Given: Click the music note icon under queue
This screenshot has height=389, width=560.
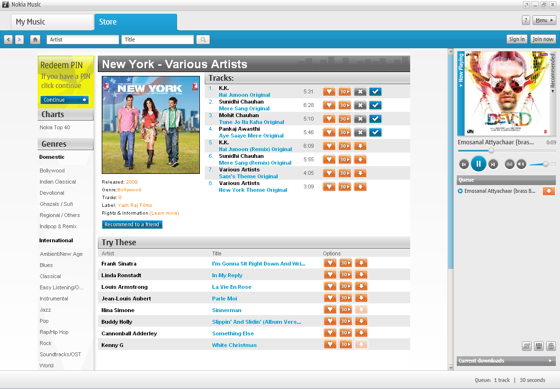Looking at the screenshot, I should coord(527,346).
